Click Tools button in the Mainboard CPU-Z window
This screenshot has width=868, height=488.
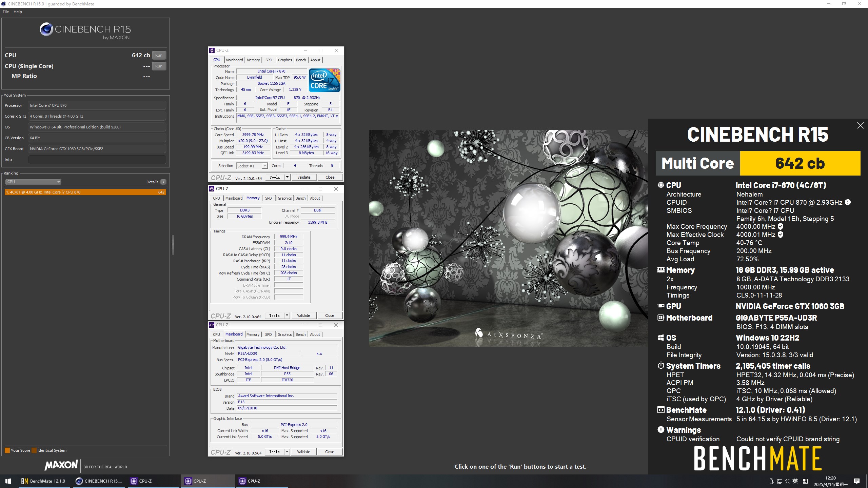point(274,452)
